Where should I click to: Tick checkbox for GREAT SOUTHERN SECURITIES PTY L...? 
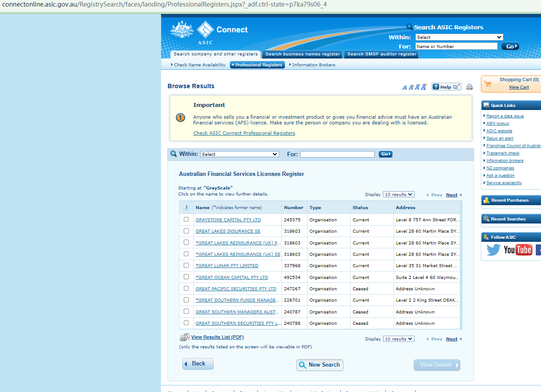[x=186, y=323]
